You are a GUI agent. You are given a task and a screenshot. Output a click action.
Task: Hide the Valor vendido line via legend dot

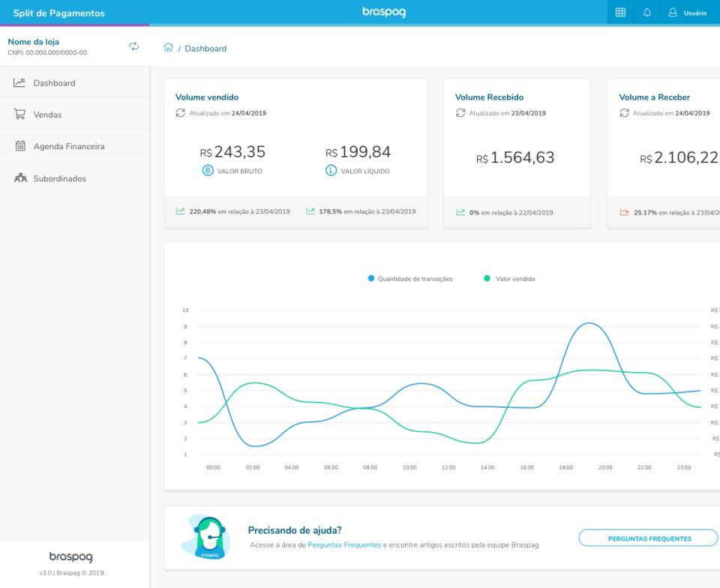(x=488, y=278)
